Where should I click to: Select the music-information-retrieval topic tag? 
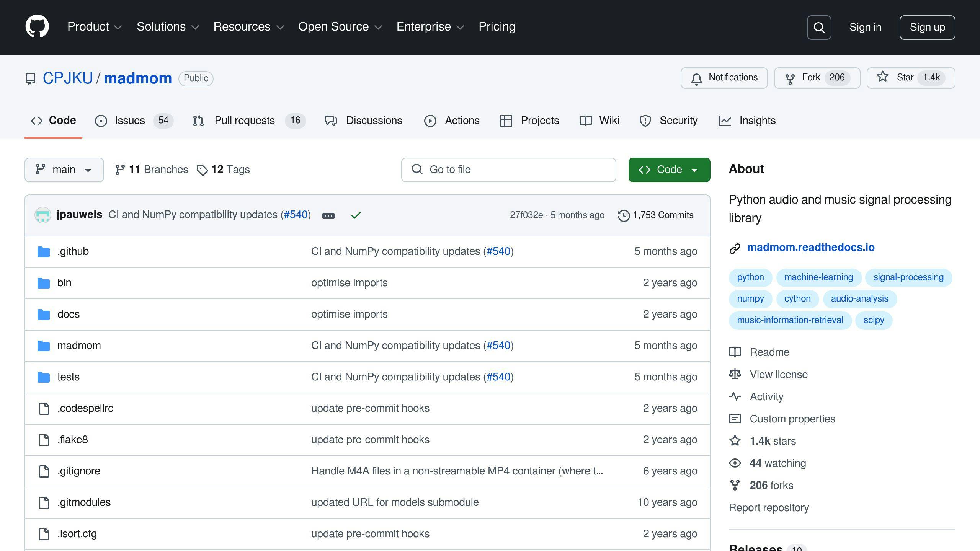point(790,320)
